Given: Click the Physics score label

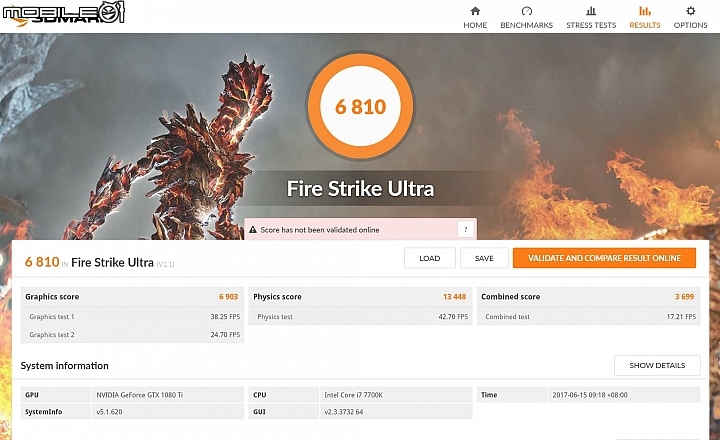Looking at the screenshot, I should tap(277, 297).
